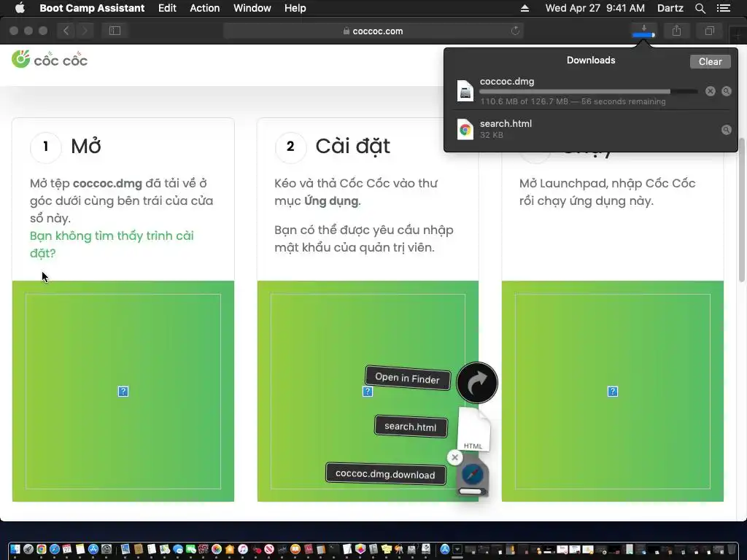This screenshot has height=560, width=747.
Task: Open Photos from the Dock
Action: [217, 549]
